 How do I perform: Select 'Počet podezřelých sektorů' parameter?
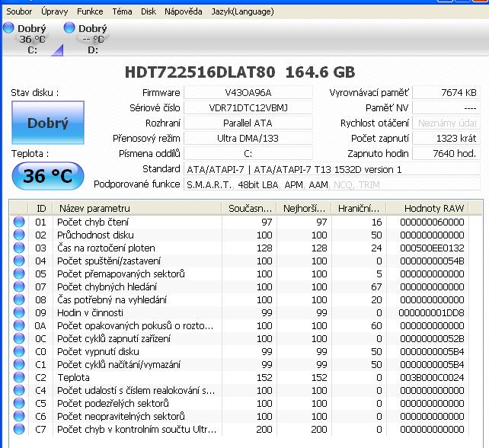tap(113, 403)
